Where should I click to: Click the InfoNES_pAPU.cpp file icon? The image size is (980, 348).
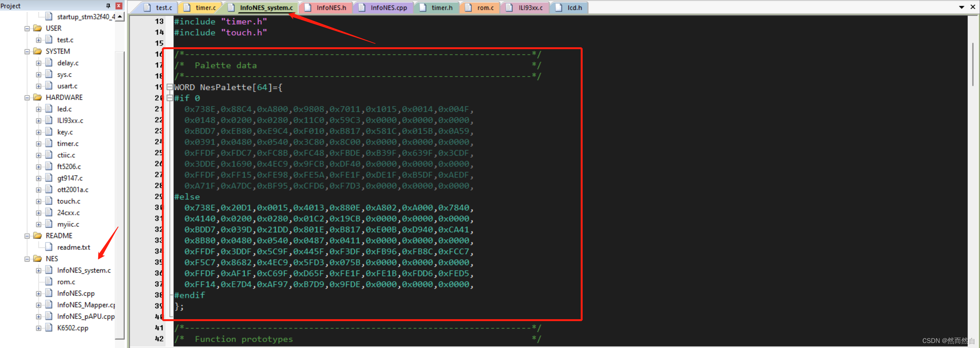point(49,316)
